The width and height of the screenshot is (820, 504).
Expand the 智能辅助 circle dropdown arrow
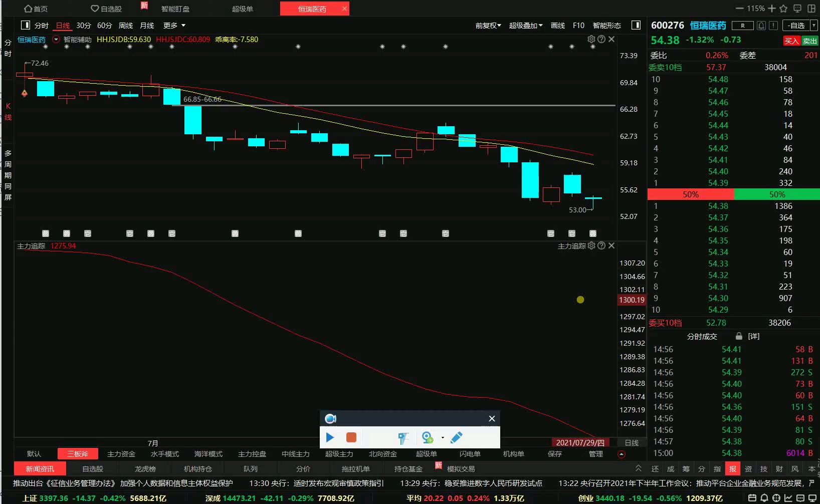pos(56,39)
